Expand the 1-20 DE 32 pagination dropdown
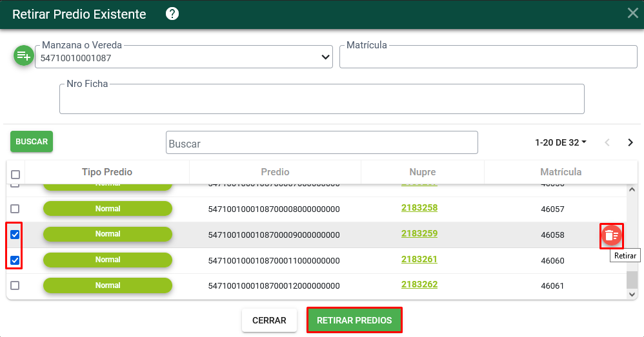644x337 pixels. pyautogui.click(x=561, y=142)
